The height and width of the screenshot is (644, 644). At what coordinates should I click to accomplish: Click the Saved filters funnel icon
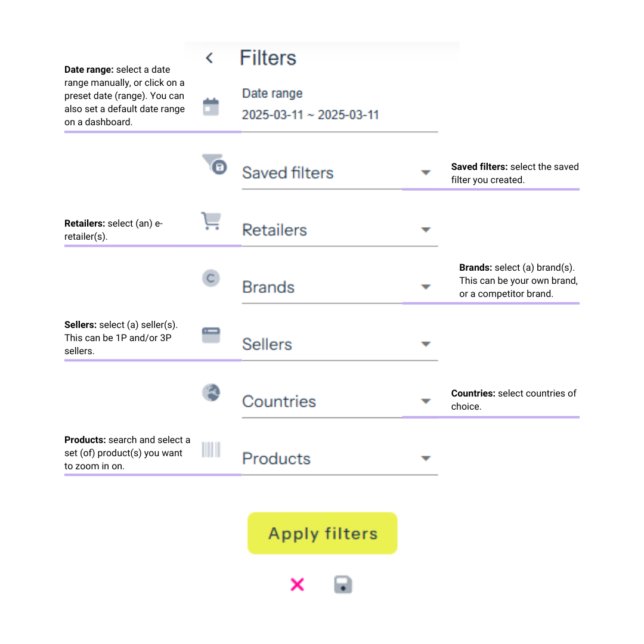tap(214, 163)
